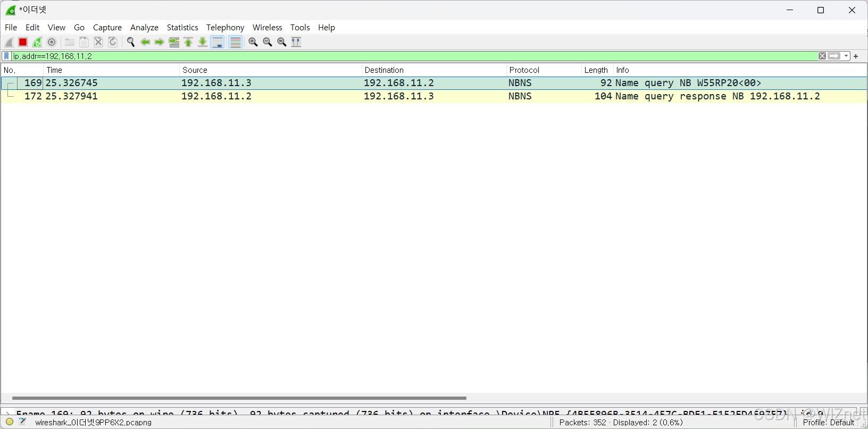Click source 192.168.11.3 in packet 169

[x=216, y=83]
